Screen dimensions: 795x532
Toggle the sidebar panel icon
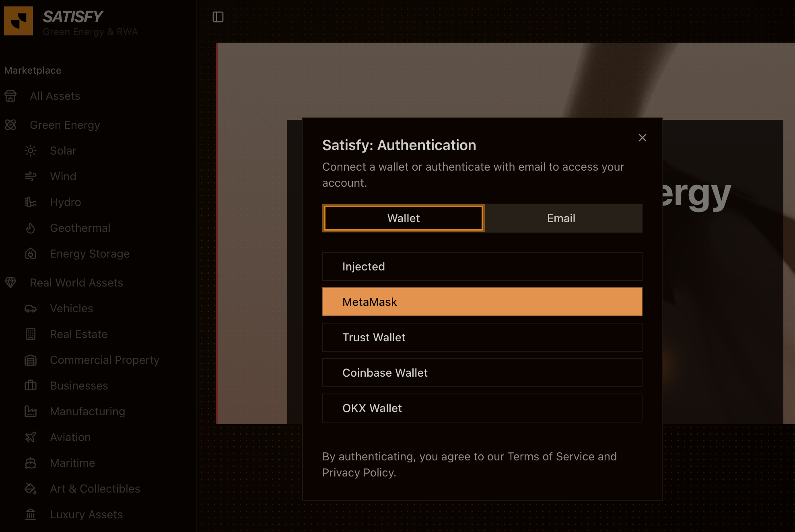click(218, 17)
